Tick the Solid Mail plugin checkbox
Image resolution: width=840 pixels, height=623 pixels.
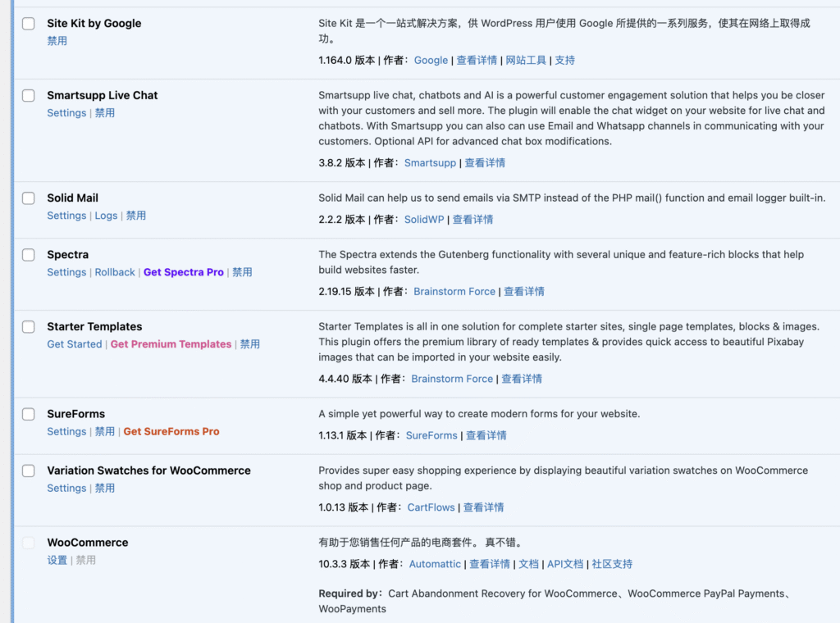(x=29, y=198)
